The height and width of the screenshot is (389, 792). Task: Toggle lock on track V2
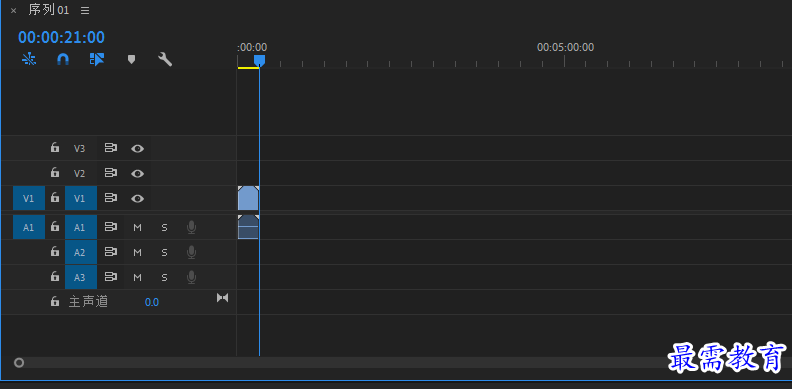(55, 173)
